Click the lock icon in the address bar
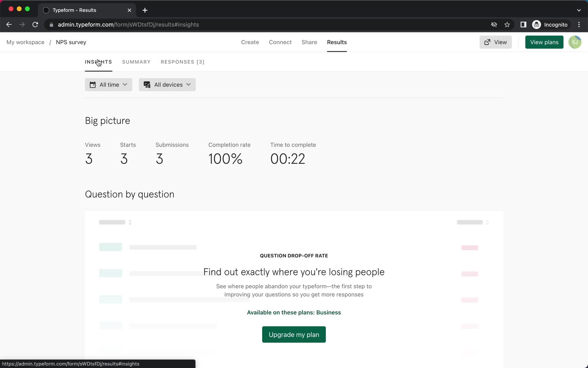This screenshot has height=368, width=588. click(51, 25)
